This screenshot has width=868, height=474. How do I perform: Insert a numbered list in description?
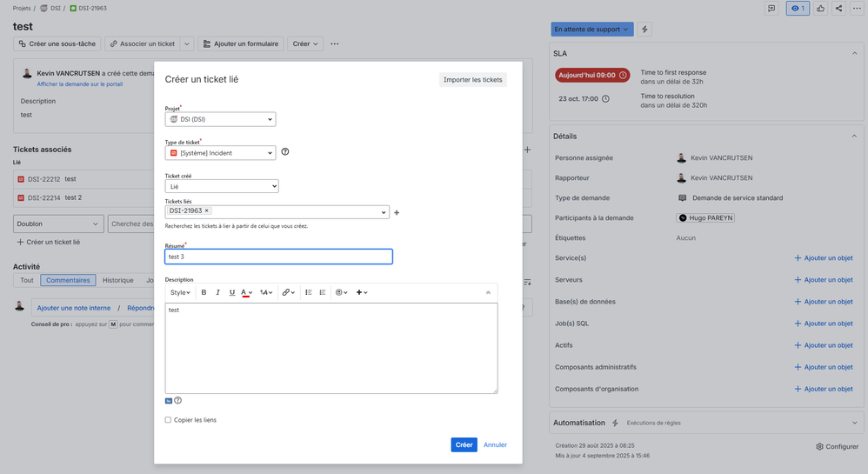(x=323, y=292)
